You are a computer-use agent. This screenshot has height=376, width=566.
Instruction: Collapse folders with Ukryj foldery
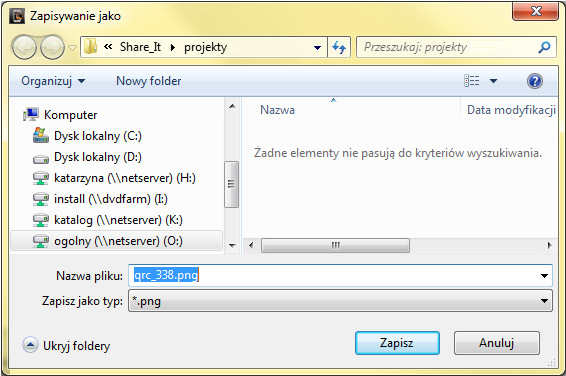(66, 345)
